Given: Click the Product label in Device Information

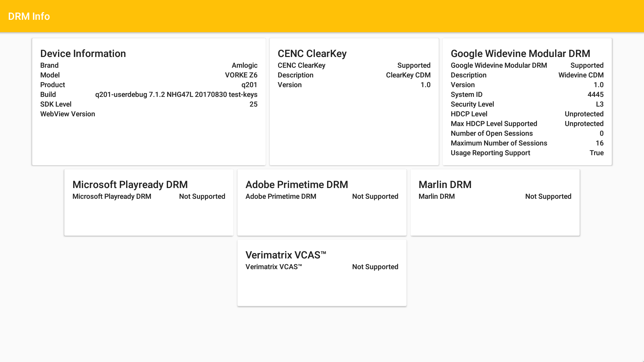Looking at the screenshot, I should 53,85.
